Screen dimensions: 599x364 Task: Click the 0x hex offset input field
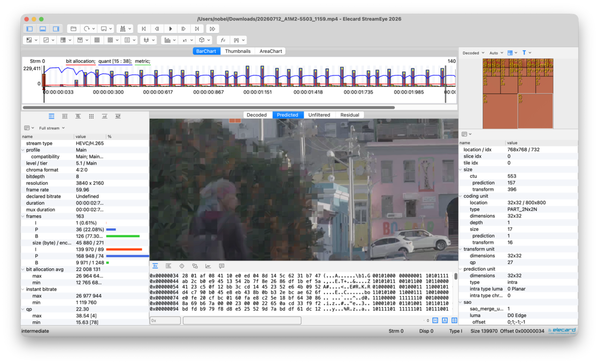point(165,321)
